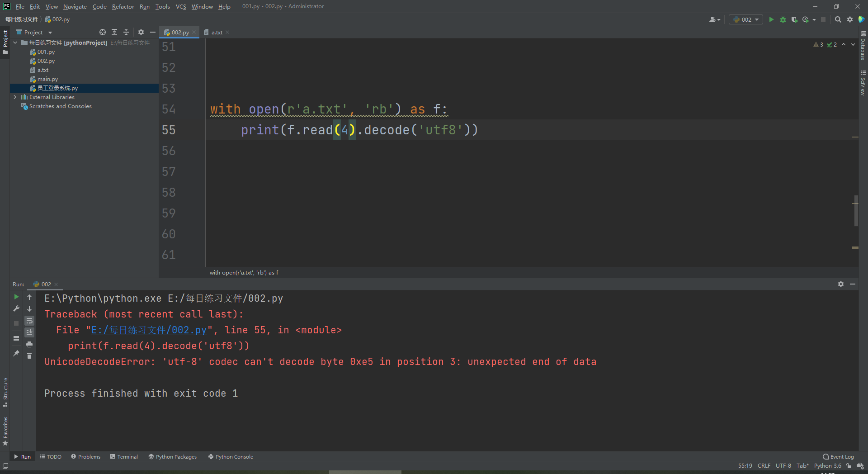Collapse the 每日练习文件 project root node
The height and width of the screenshot is (474, 868).
(15, 43)
